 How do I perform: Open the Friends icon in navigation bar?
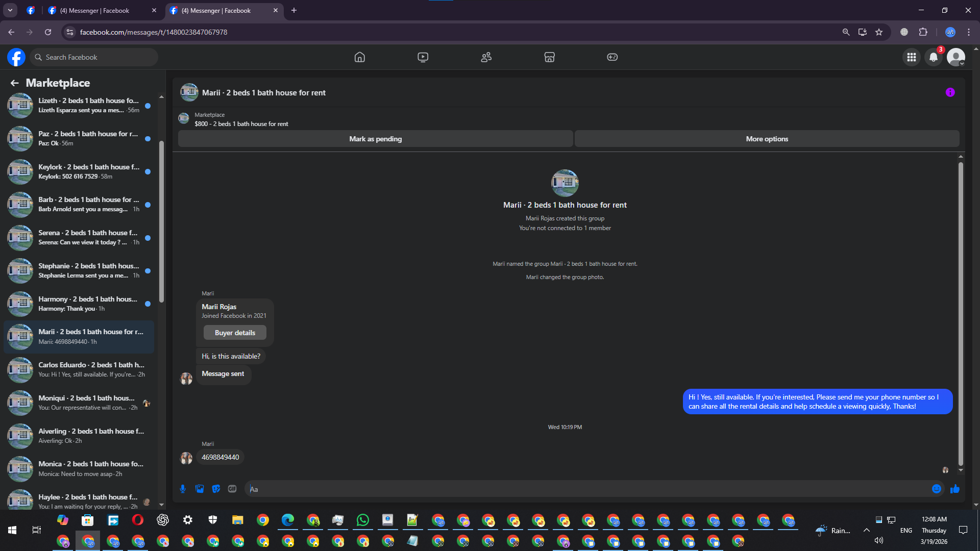(x=486, y=57)
